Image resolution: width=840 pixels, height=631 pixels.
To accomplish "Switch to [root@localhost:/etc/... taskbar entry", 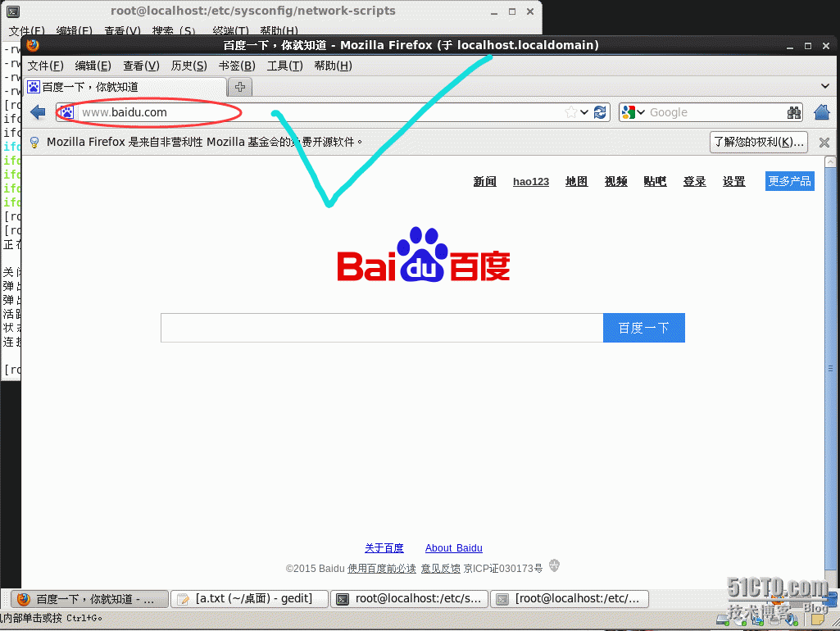I will coord(570,599).
